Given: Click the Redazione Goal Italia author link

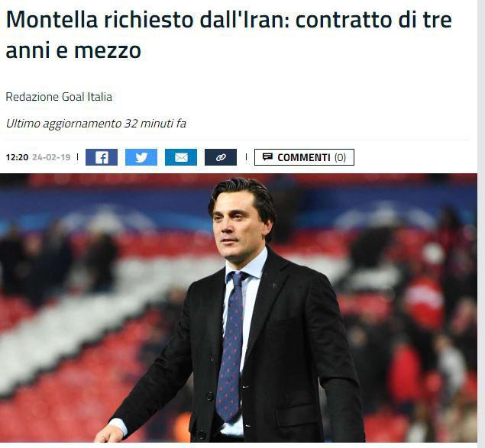Looking at the screenshot, I should (x=59, y=97).
